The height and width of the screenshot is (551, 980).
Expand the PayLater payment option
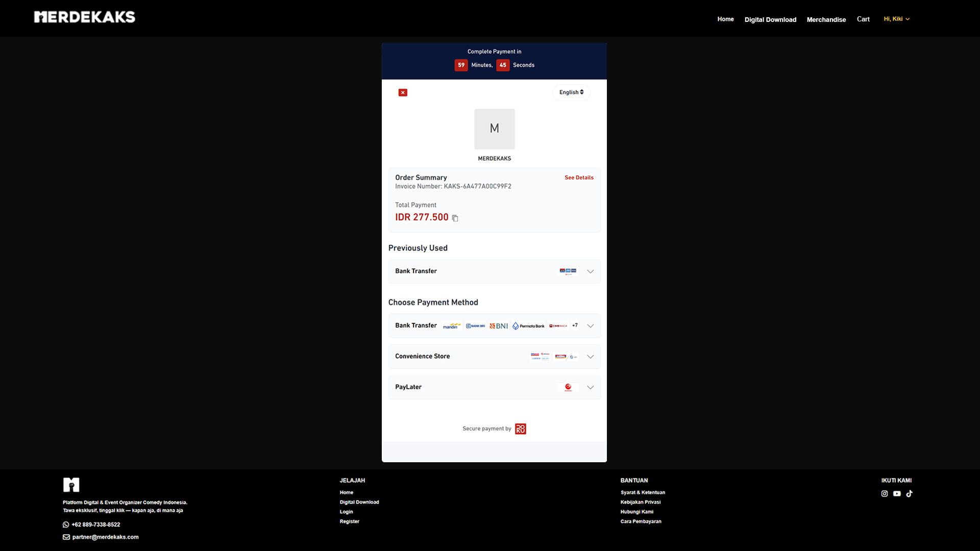pyautogui.click(x=494, y=387)
